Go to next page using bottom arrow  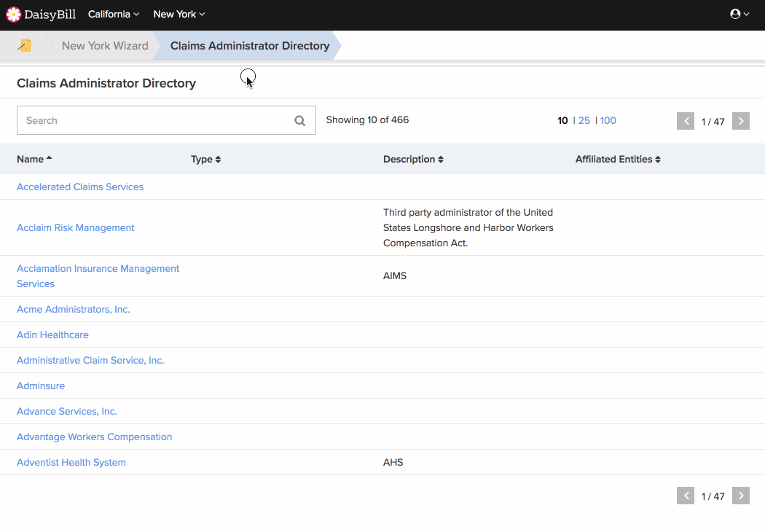click(x=741, y=496)
